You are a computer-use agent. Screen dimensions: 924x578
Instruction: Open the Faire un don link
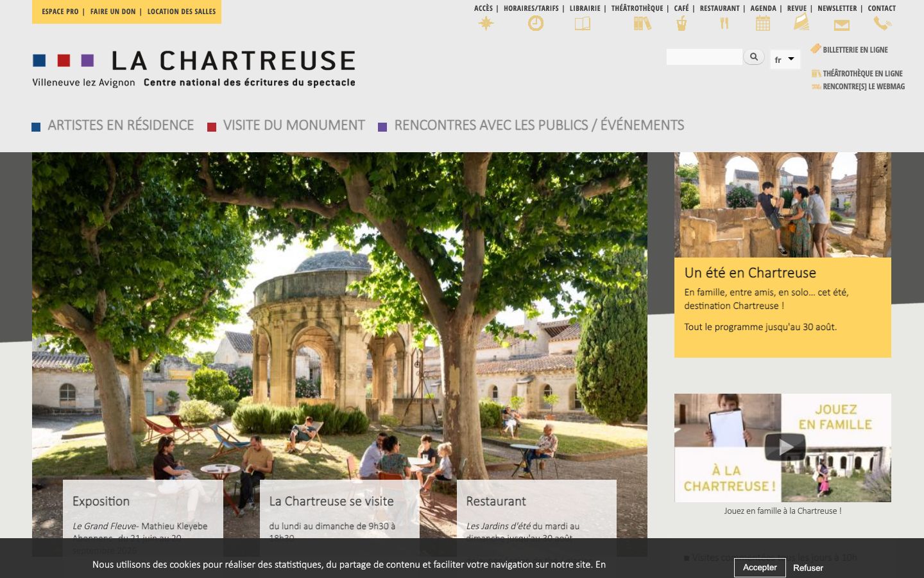point(113,12)
